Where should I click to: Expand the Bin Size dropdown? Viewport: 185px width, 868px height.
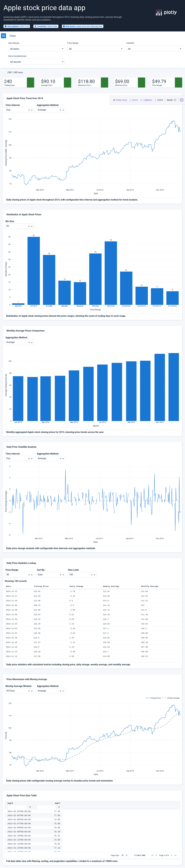[x=32, y=226]
